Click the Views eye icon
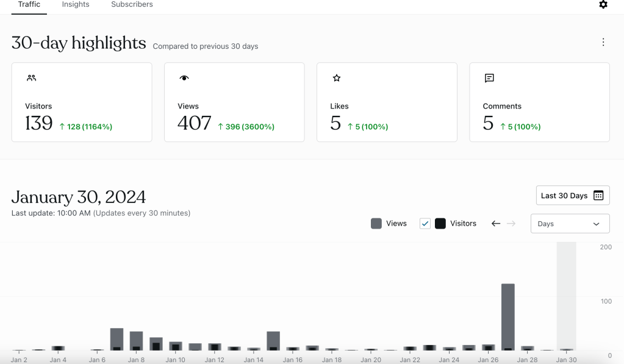 [184, 78]
